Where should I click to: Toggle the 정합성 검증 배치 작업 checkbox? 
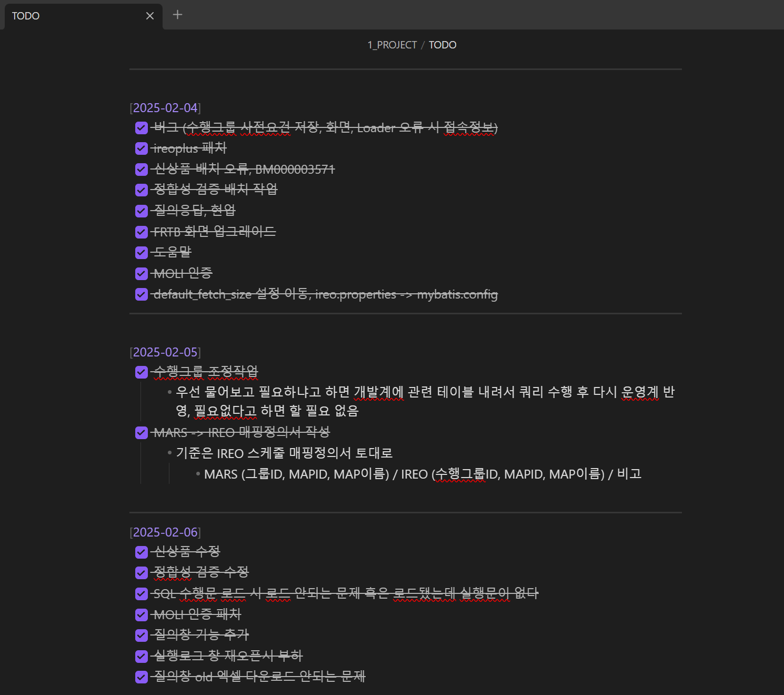pyautogui.click(x=141, y=190)
